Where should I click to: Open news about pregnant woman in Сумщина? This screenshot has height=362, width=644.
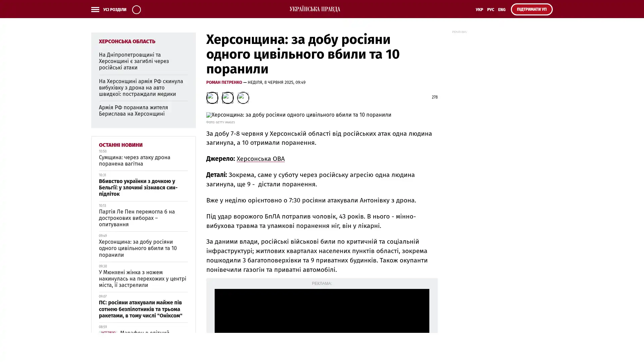134,161
